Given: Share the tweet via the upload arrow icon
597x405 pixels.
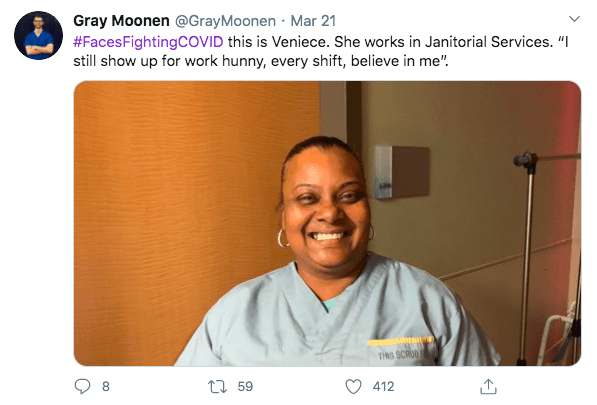Looking at the screenshot, I should pos(488,386).
